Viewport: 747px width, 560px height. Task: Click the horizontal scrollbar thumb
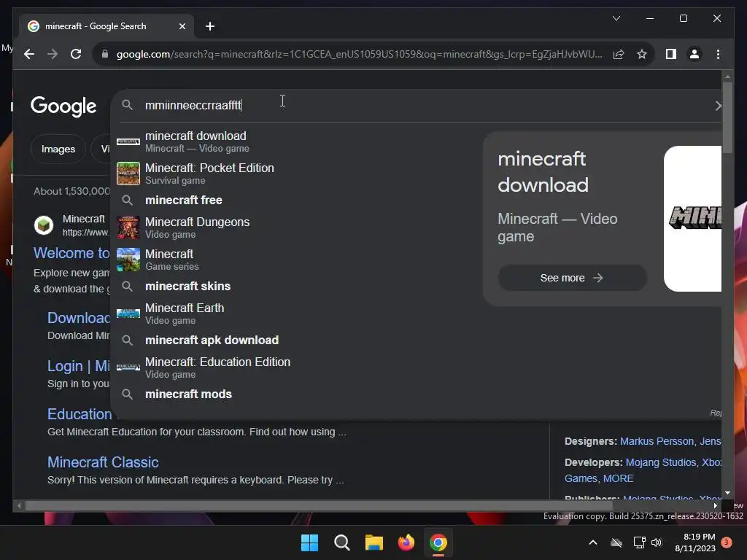pos(319,506)
